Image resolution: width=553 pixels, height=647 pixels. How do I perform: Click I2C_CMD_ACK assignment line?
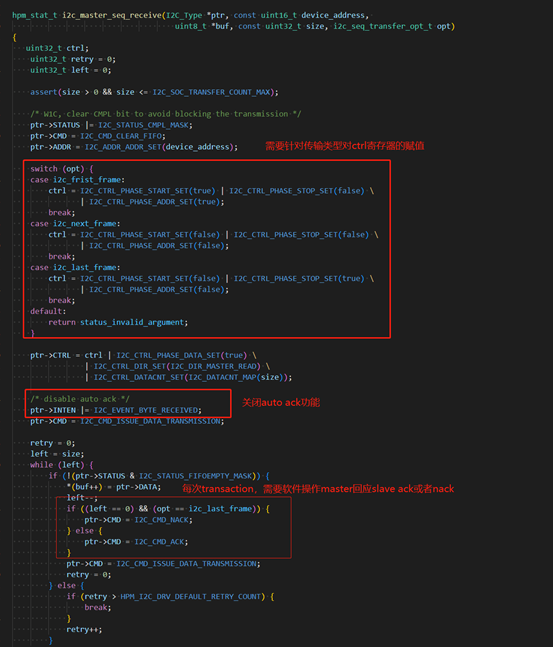point(136,542)
